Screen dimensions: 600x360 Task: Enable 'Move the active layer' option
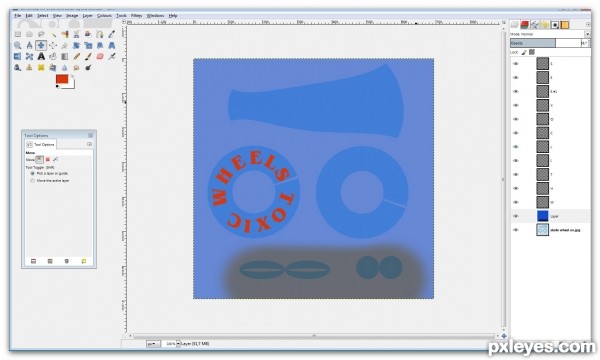coord(33,181)
